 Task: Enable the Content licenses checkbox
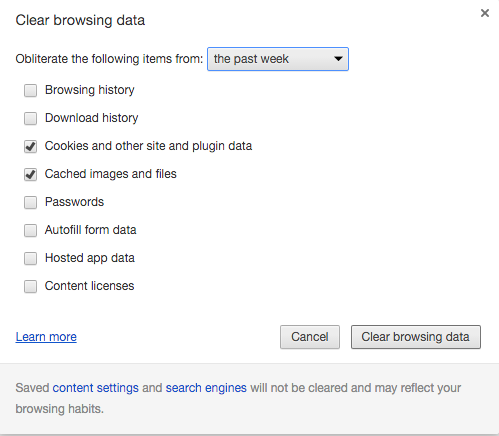30,286
